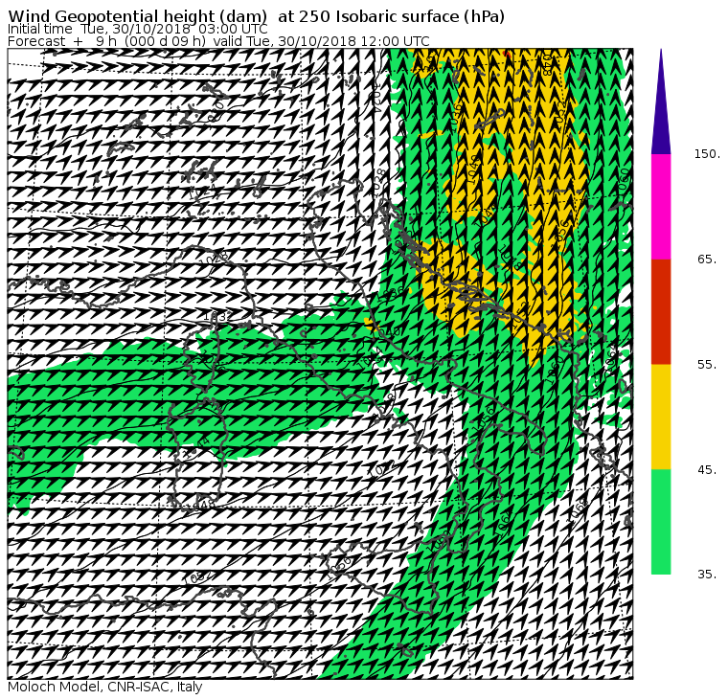
Task: Click the magenta segment of the color scale
Action: [x=661, y=207]
